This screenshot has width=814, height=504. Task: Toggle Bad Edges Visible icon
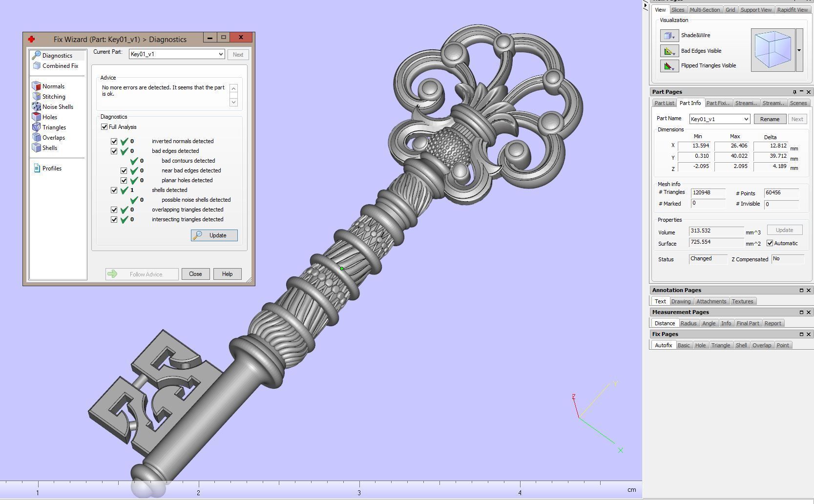(x=669, y=51)
